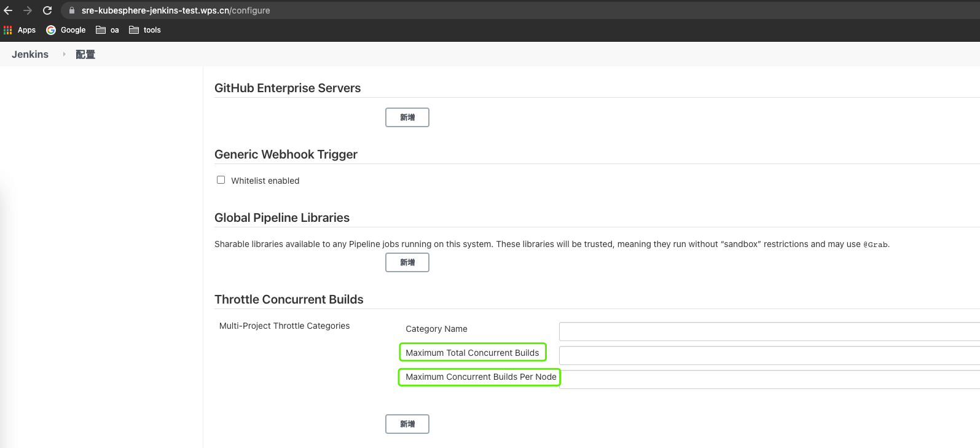Focus the Category Name input field
This screenshot has height=448, width=980.
pos(769,331)
